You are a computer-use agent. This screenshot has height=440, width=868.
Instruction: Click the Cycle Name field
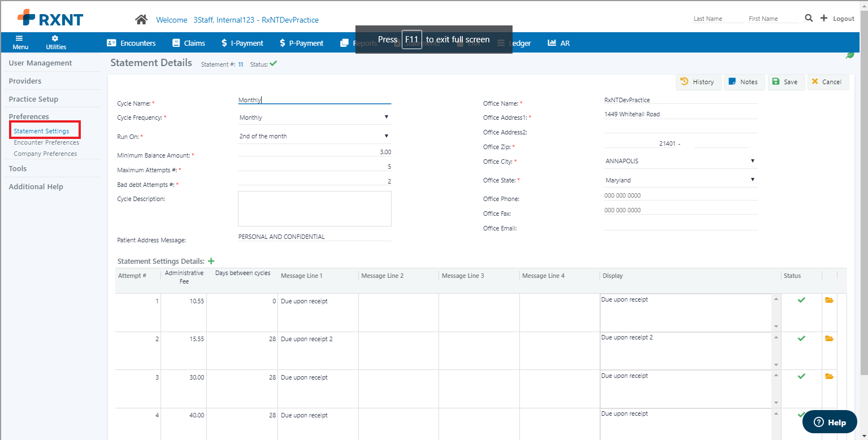coord(315,100)
